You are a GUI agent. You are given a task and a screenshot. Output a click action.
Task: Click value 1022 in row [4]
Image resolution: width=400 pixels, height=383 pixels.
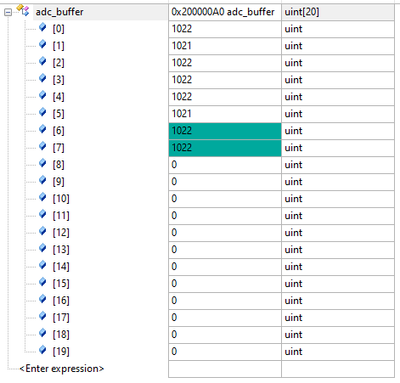pos(225,97)
